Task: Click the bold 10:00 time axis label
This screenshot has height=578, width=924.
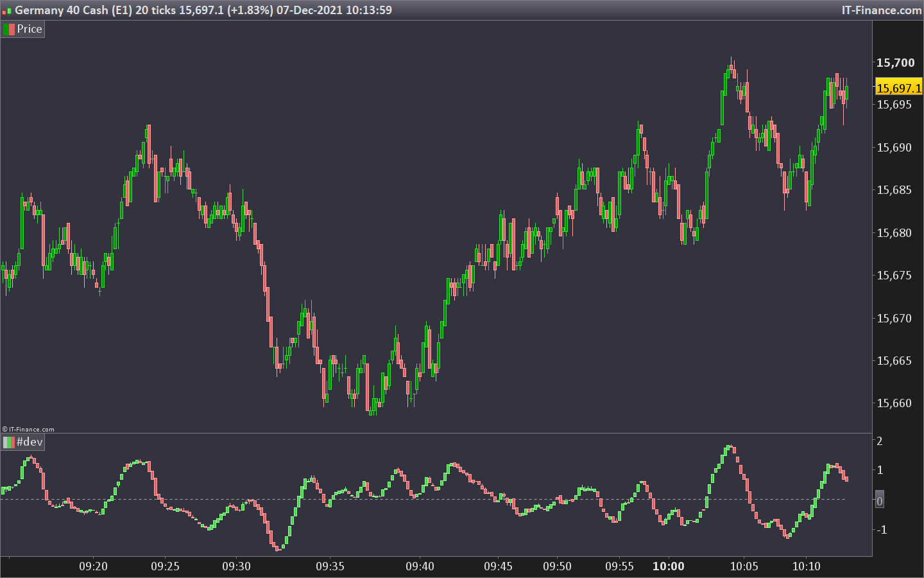Action: pyautogui.click(x=669, y=566)
